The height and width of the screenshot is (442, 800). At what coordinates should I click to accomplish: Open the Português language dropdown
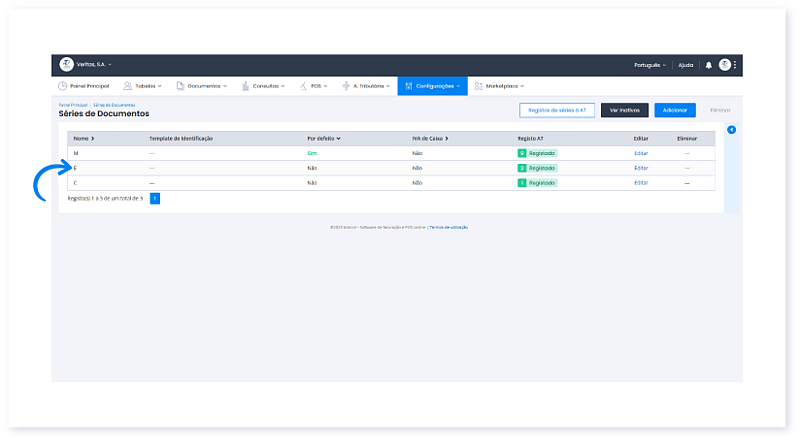pos(649,64)
